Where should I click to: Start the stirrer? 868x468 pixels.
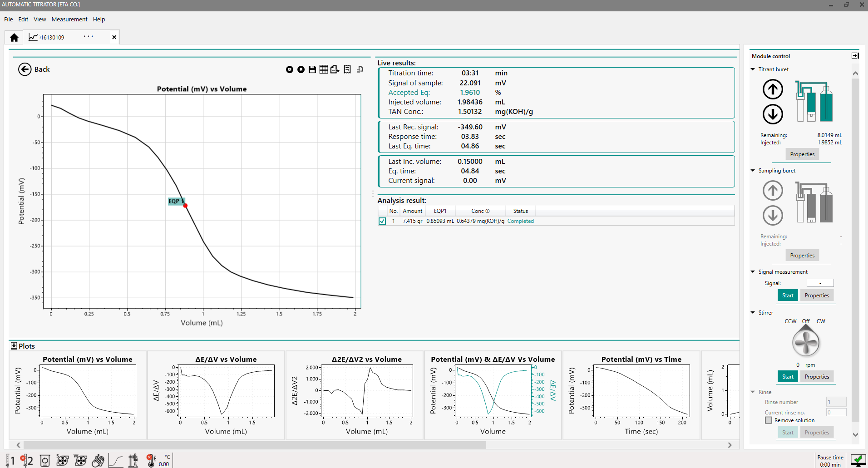point(788,377)
